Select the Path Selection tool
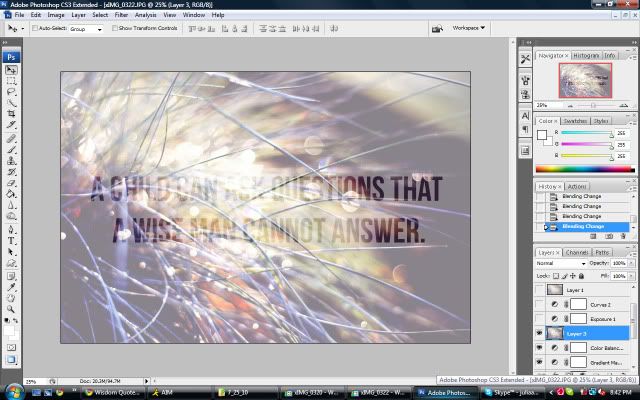The height and width of the screenshot is (400, 640). tap(11, 252)
